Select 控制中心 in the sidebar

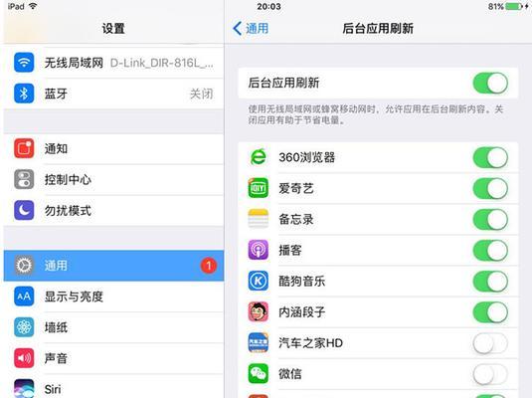113,180
